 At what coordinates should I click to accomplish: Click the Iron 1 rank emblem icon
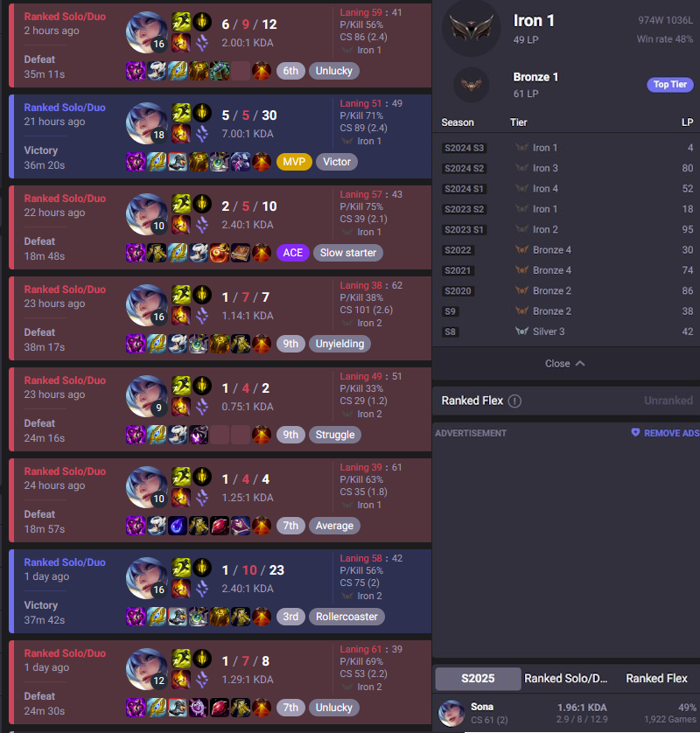click(471, 28)
